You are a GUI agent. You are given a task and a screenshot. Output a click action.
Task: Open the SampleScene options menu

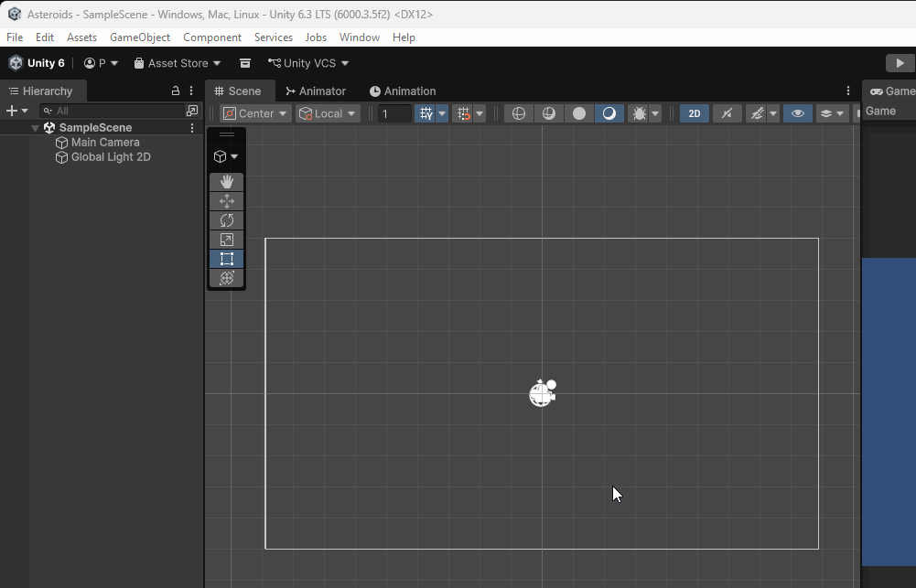(192, 128)
